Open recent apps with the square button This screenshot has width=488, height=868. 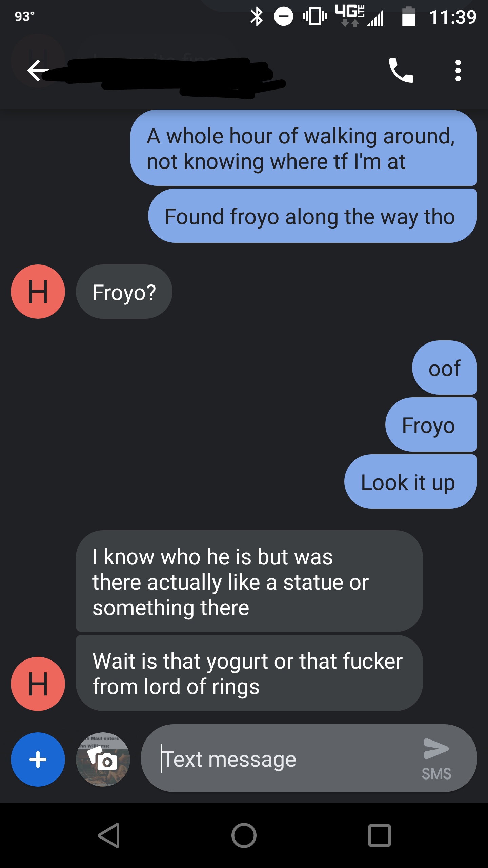(380, 835)
